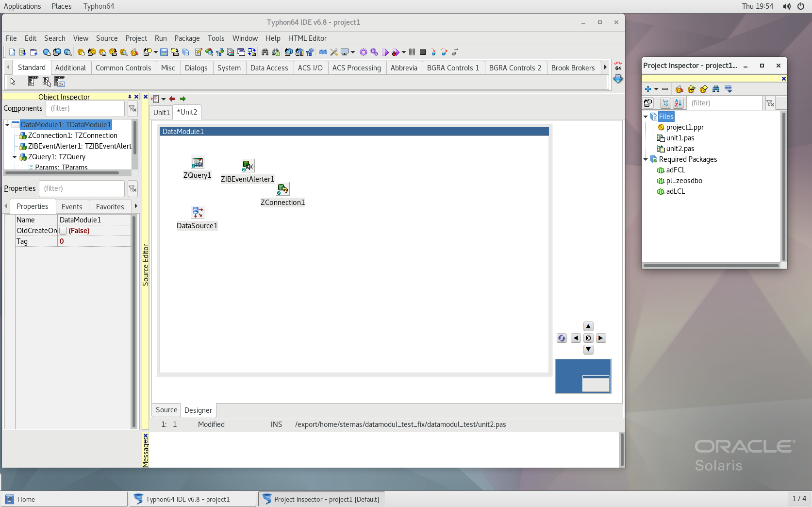Viewport: 812px width, 507px height.
Task: Open the Package menu
Action: click(187, 38)
